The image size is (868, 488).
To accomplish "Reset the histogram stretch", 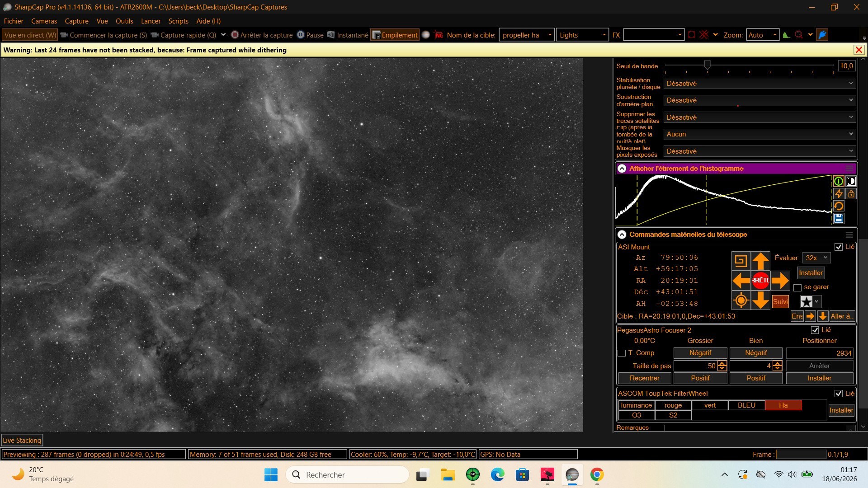I will coord(839,206).
